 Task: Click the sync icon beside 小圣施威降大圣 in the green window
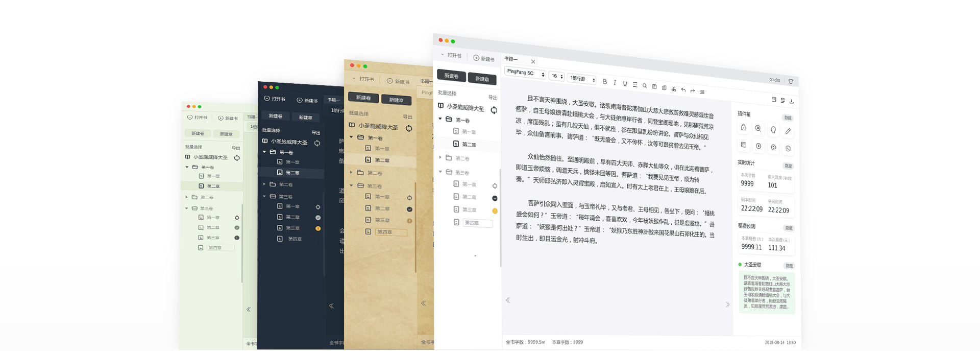click(237, 158)
